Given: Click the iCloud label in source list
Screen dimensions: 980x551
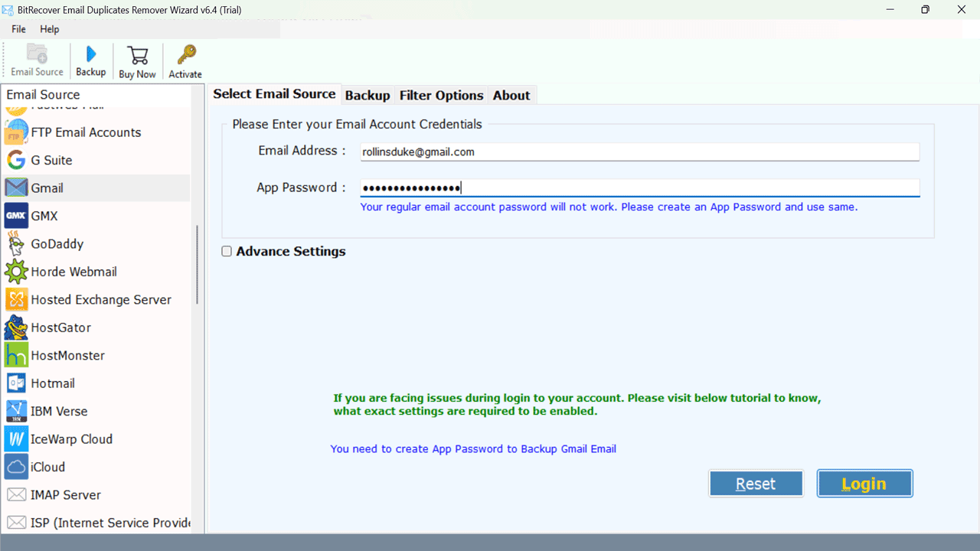Looking at the screenshot, I should [x=47, y=467].
